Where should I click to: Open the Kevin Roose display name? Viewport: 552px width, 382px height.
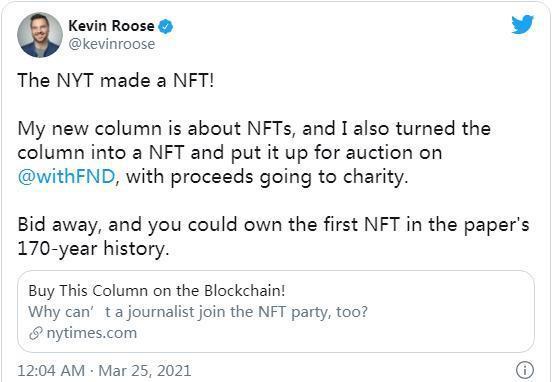pos(111,26)
